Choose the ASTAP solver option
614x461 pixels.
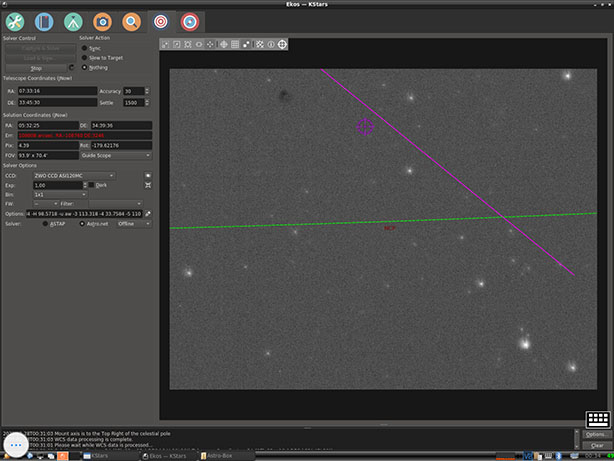45,223
